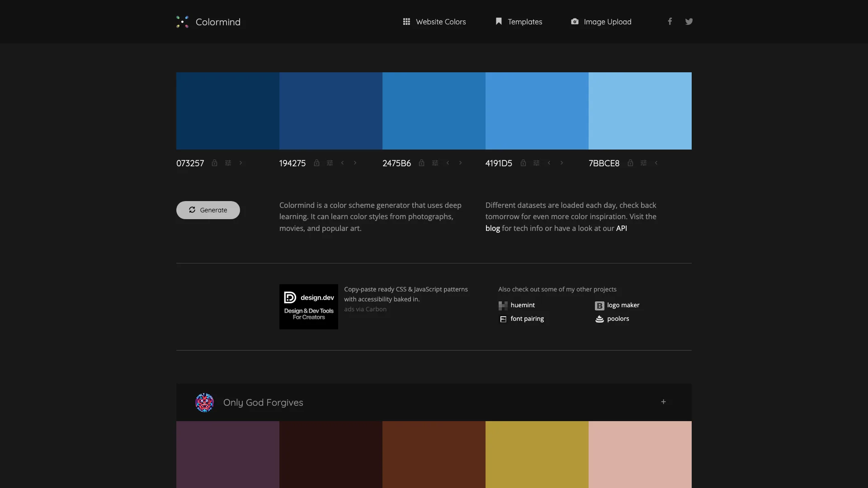The width and height of the screenshot is (868, 488).
Task: Toggle lock for color 194275
Action: pos(317,163)
